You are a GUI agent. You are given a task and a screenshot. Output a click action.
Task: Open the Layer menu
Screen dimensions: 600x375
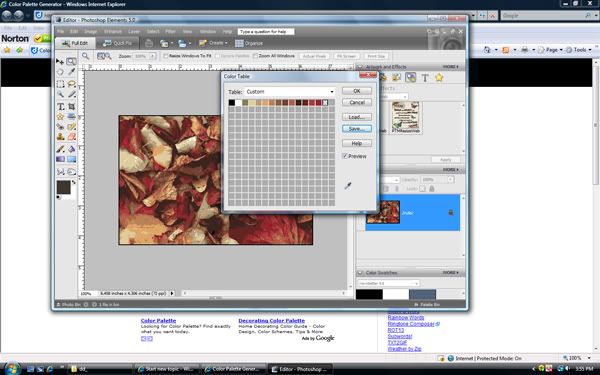point(134,31)
